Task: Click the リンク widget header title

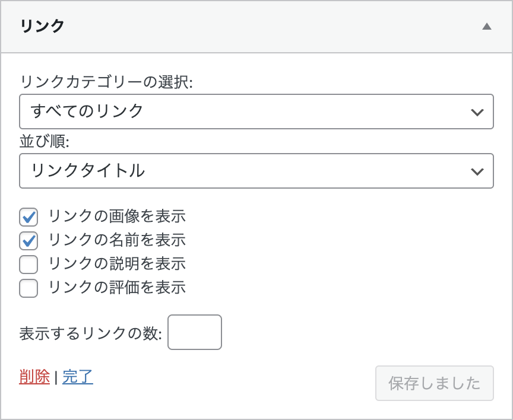Action: (x=42, y=27)
